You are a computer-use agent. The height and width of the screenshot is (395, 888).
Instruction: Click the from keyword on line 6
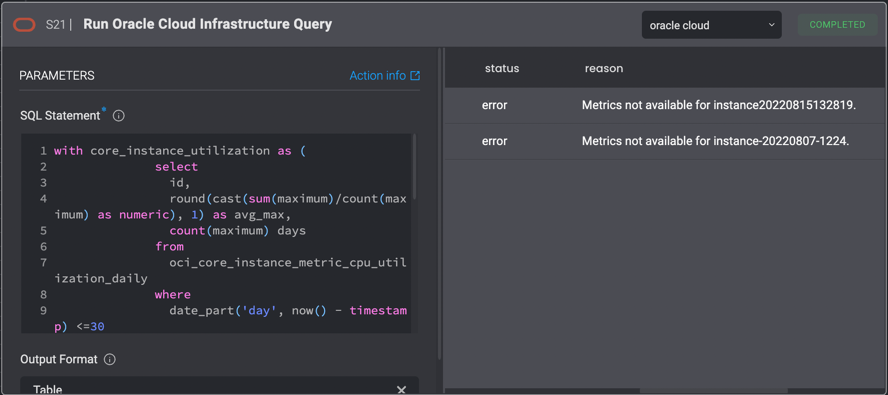(x=169, y=247)
